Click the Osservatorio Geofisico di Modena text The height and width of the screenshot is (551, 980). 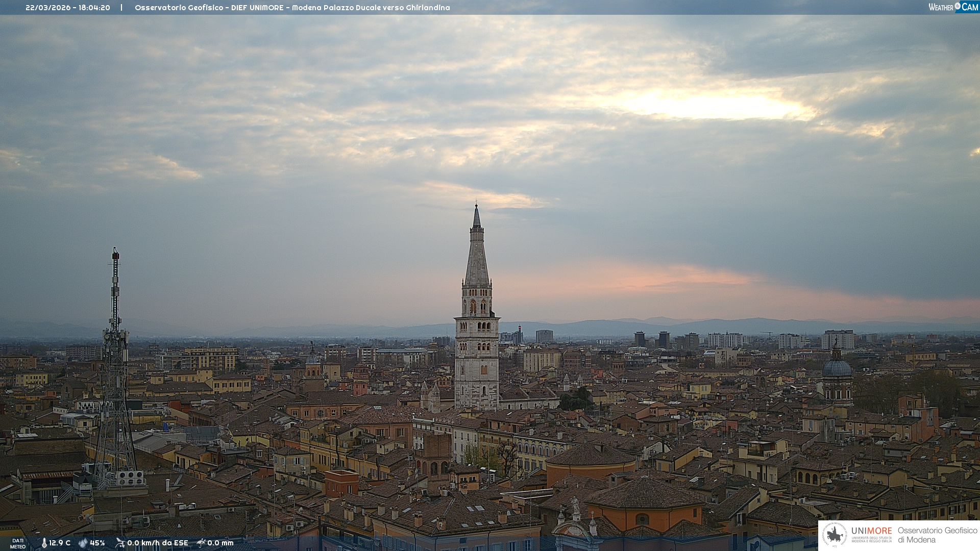937,535
